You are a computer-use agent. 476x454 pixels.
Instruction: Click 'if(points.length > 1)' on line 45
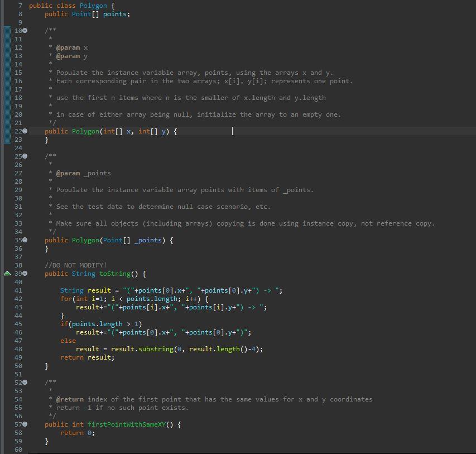pyautogui.click(x=101, y=324)
